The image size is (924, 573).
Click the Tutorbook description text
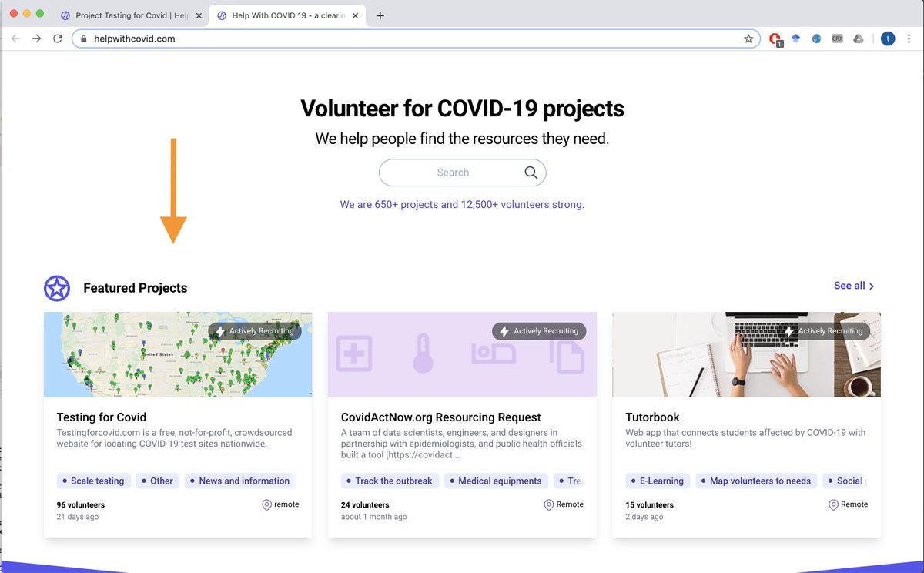coord(745,438)
